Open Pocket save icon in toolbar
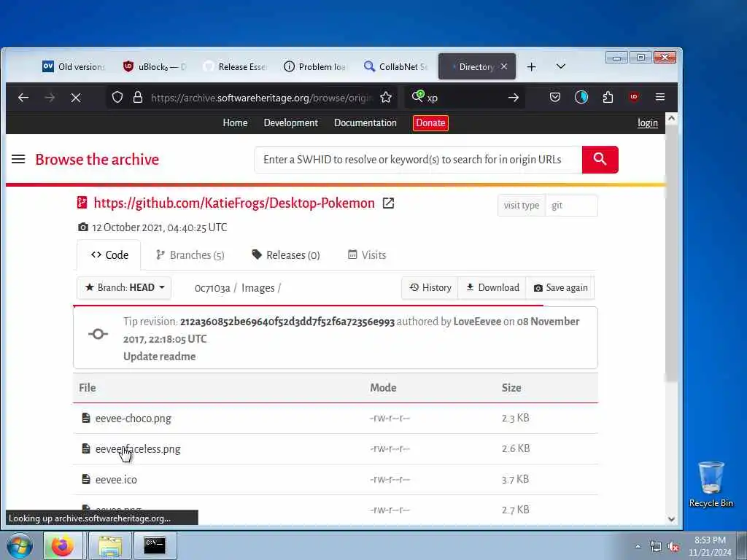This screenshot has height=560, width=747. pyautogui.click(x=555, y=98)
